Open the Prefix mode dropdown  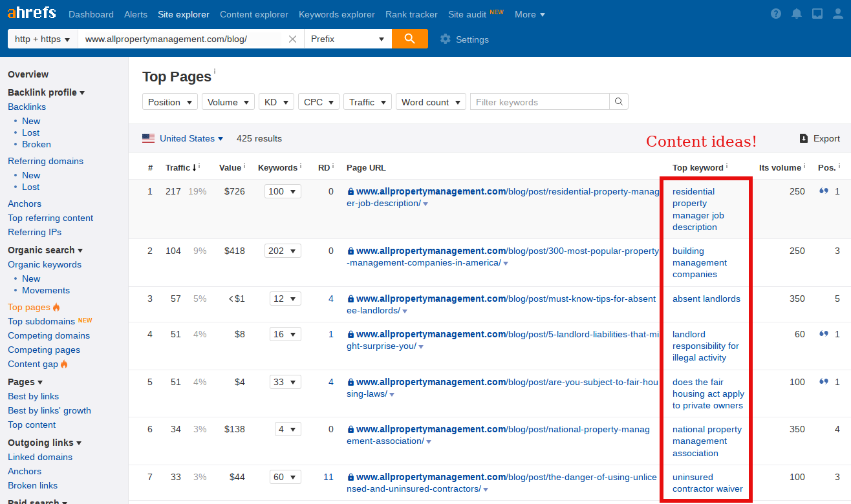[348, 39]
